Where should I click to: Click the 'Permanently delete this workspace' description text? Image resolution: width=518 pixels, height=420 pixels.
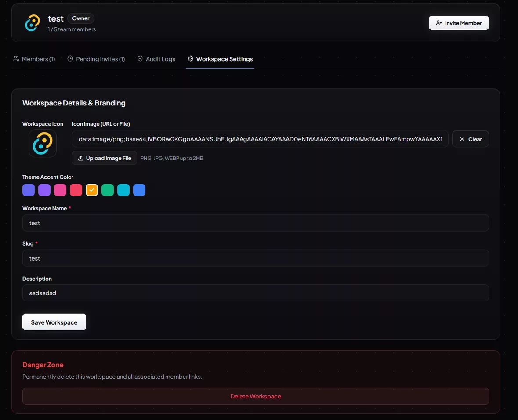112,377
